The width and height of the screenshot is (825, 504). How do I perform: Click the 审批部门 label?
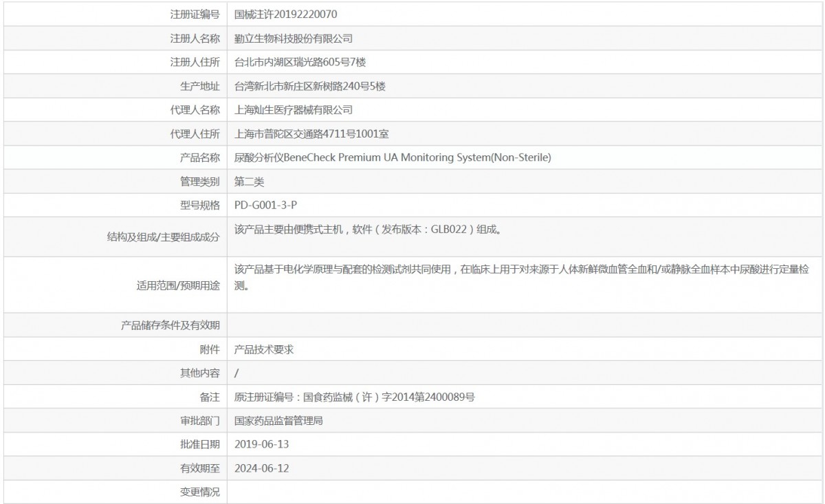pos(200,421)
